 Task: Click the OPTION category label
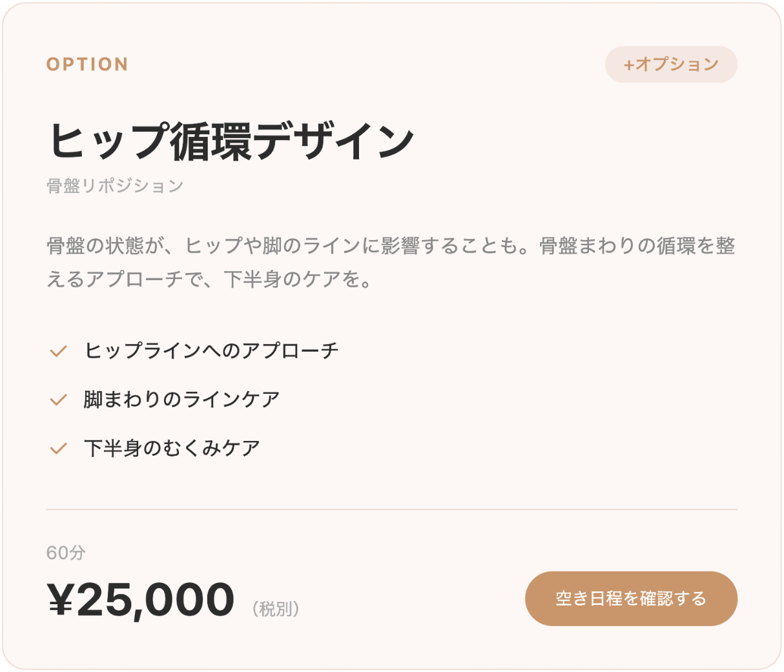pyautogui.click(x=87, y=65)
